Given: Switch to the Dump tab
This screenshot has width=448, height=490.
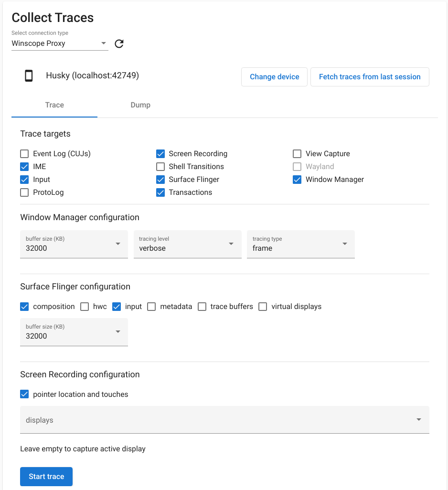Looking at the screenshot, I should 140,105.
